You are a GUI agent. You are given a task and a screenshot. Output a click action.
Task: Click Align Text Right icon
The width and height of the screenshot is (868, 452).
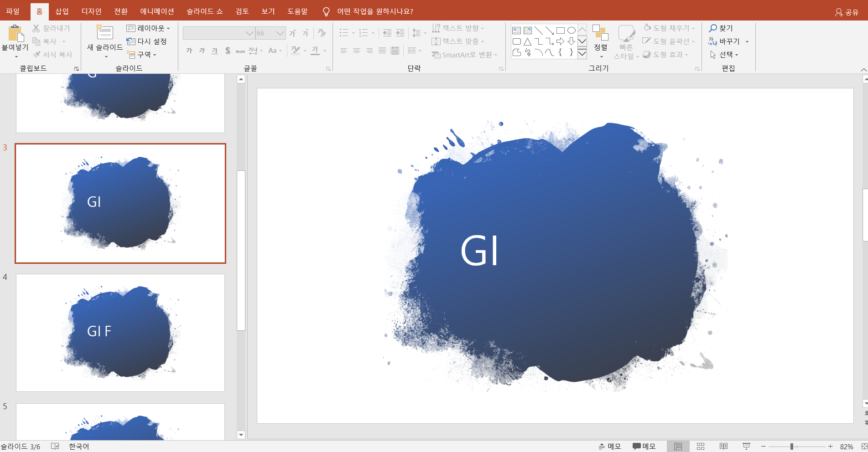(x=369, y=51)
